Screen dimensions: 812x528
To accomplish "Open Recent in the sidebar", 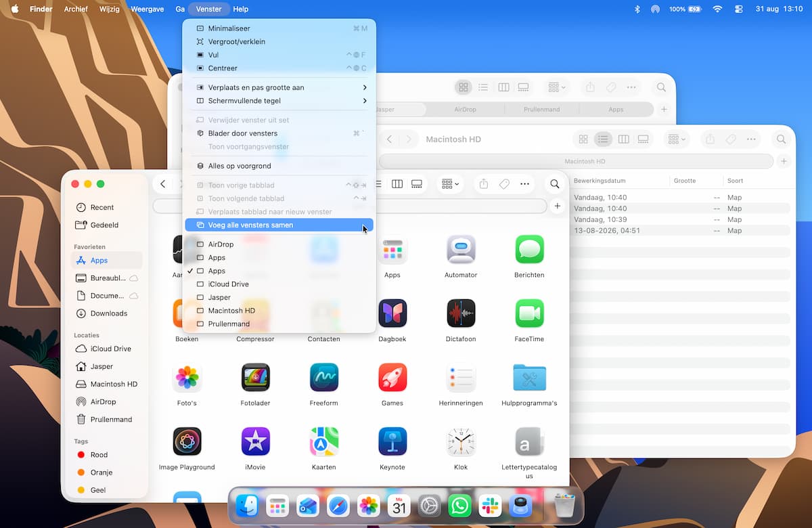I will pyautogui.click(x=107, y=207).
